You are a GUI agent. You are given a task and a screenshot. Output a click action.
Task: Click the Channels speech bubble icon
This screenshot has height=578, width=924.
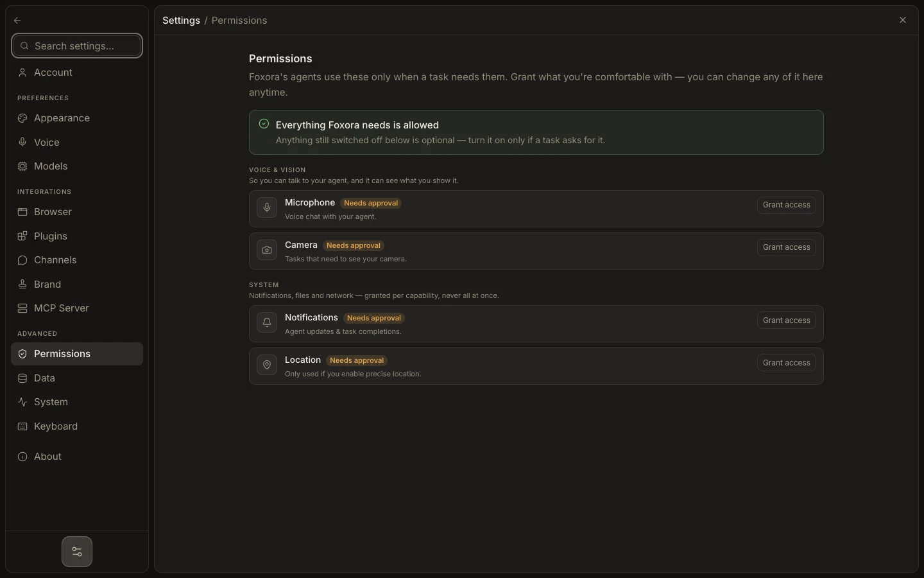[22, 260]
